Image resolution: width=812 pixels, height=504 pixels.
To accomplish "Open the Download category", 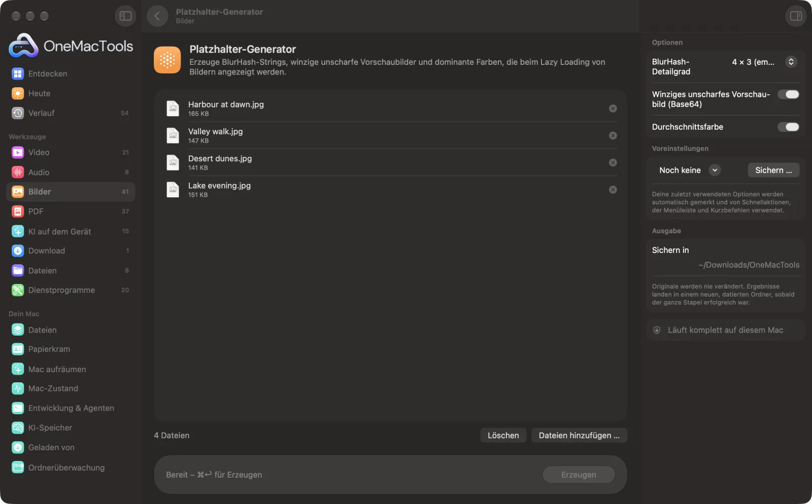I will 71,250.
